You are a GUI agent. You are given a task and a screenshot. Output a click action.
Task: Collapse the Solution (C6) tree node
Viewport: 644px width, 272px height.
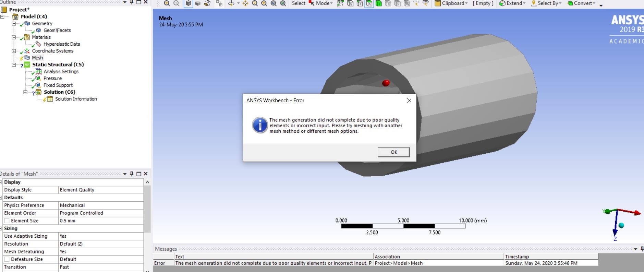25,92
